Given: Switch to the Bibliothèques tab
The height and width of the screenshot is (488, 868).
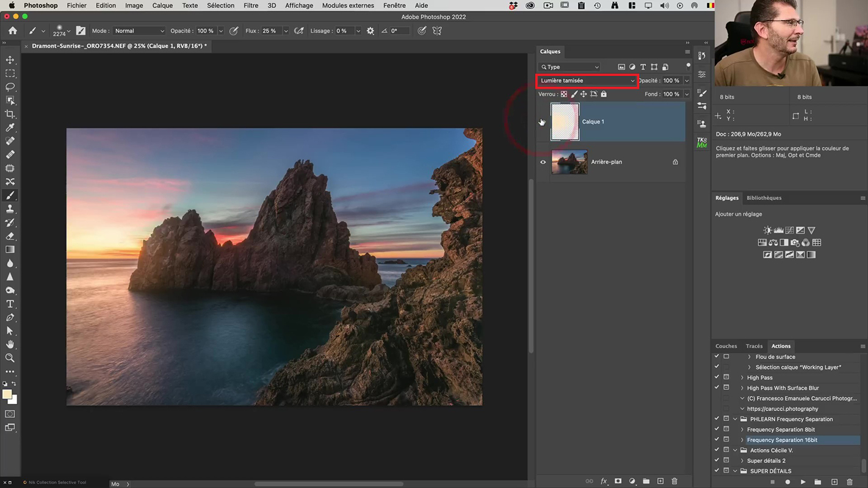Looking at the screenshot, I should 764,198.
